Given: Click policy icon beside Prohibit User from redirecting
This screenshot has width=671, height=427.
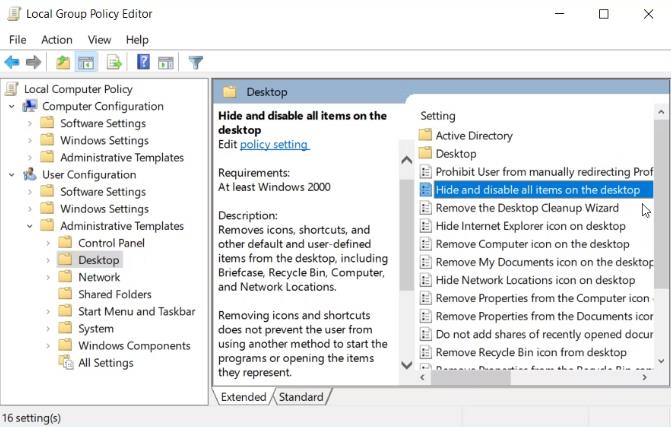Looking at the screenshot, I should pyautogui.click(x=425, y=172).
